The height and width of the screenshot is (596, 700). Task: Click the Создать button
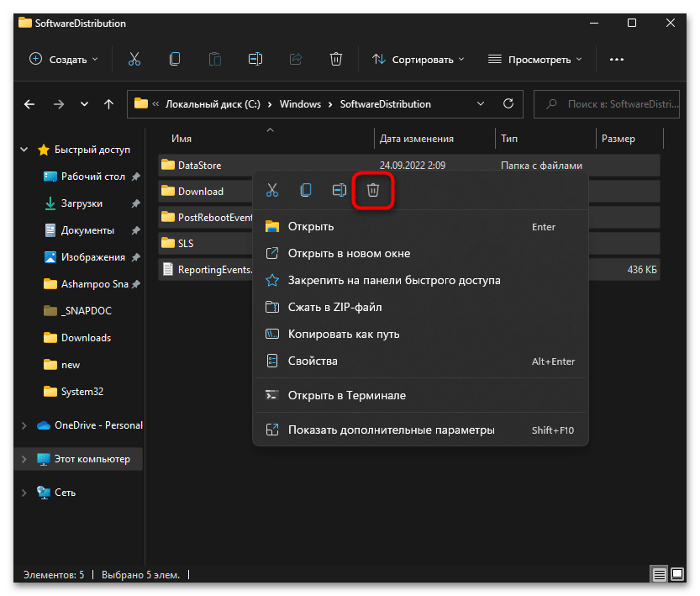pos(64,59)
